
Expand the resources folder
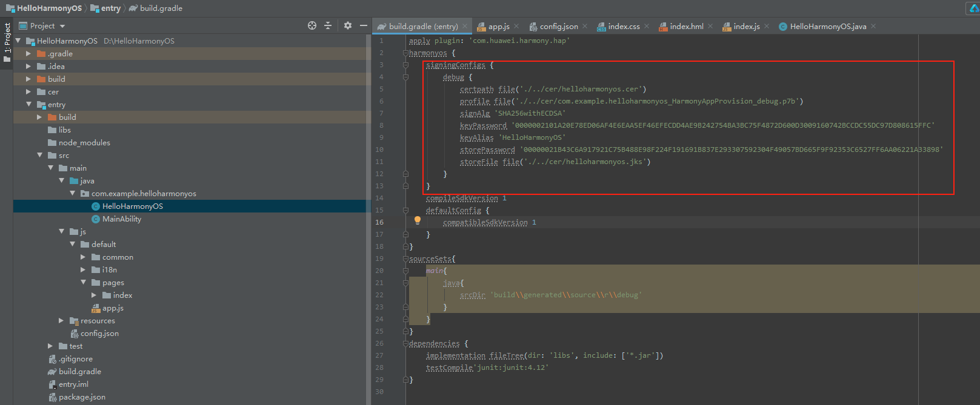(x=61, y=320)
